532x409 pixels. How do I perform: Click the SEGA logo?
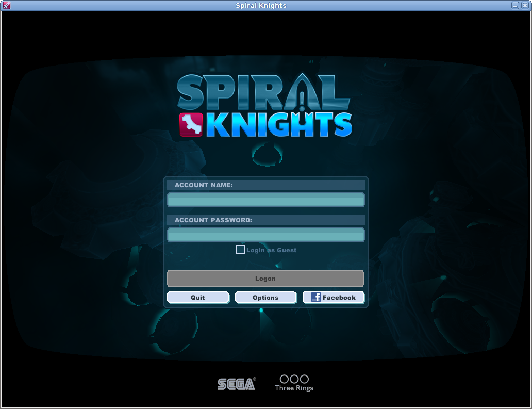(237, 384)
